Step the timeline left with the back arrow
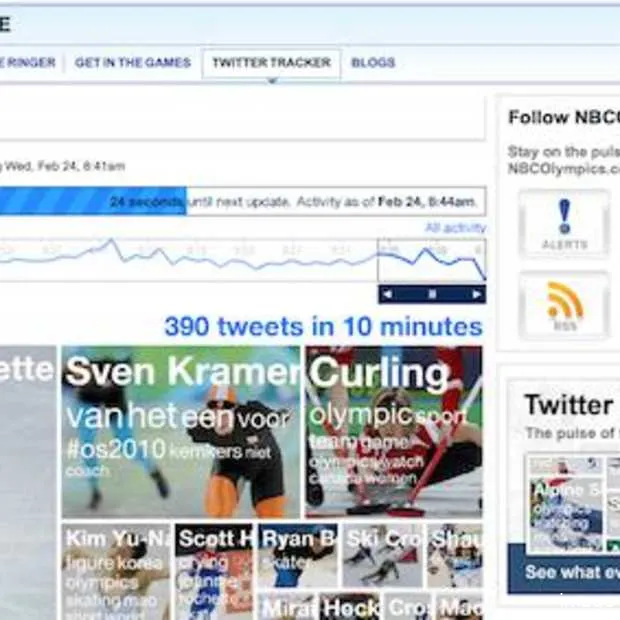The height and width of the screenshot is (620, 620). click(388, 294)
